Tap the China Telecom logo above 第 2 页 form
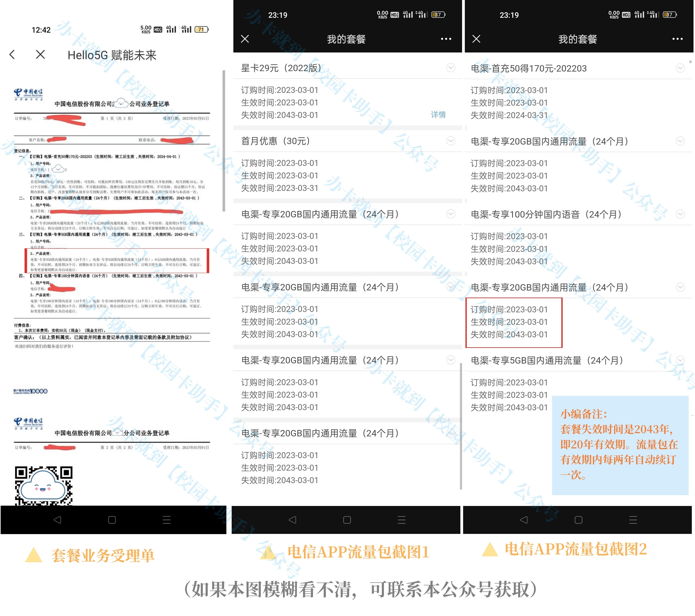The height and width of the screenshot is (616, 695). (28, 424)
